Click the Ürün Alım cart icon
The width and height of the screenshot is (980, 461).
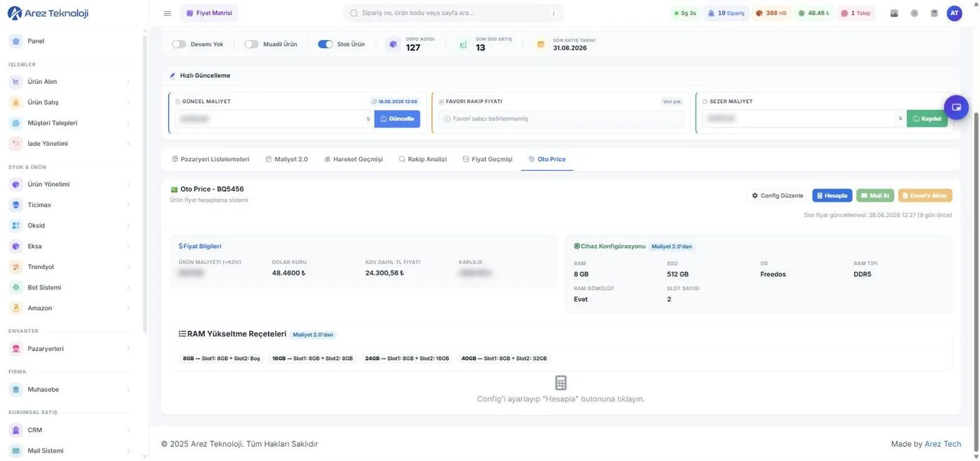pyautogui.click(x=16, y=82)
